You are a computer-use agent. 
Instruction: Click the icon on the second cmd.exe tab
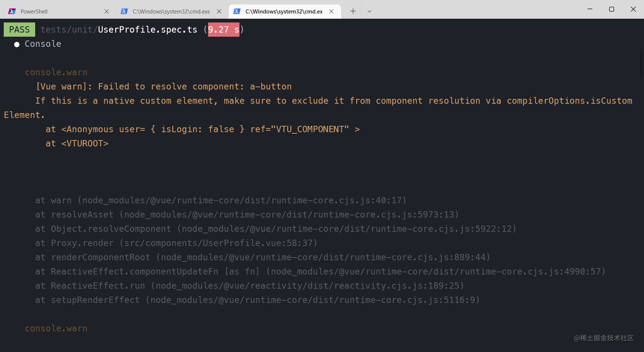(x=124, y=11)
